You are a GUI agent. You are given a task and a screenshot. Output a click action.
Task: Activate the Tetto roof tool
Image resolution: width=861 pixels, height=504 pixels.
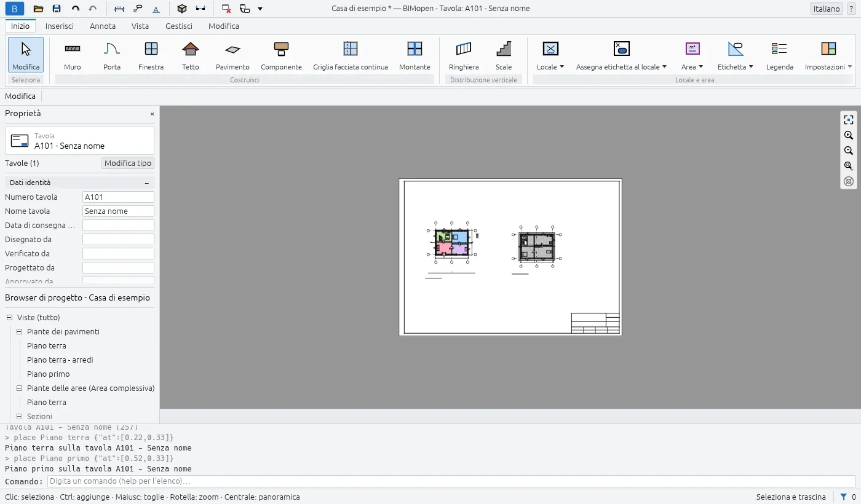[x=191, y=55]
